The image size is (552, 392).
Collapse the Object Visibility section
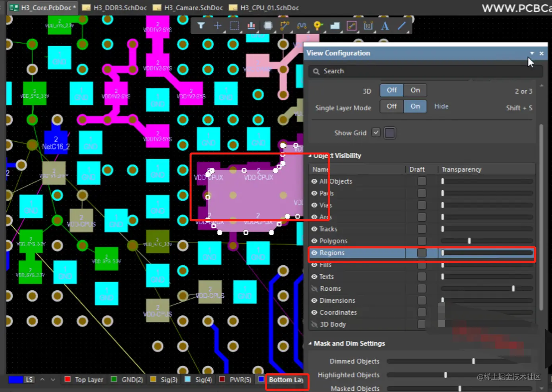(310, 156)
